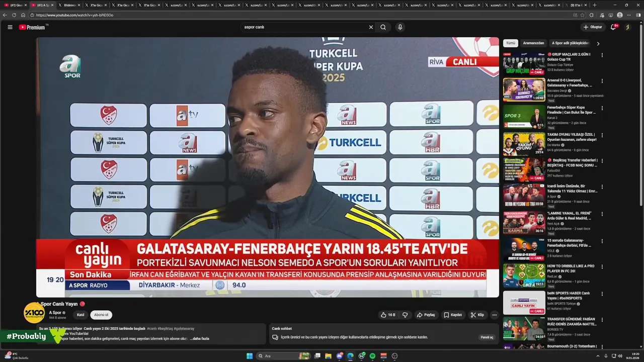Switch to the last (9) X'te tab
644x362 pixels.
[576, 5]
